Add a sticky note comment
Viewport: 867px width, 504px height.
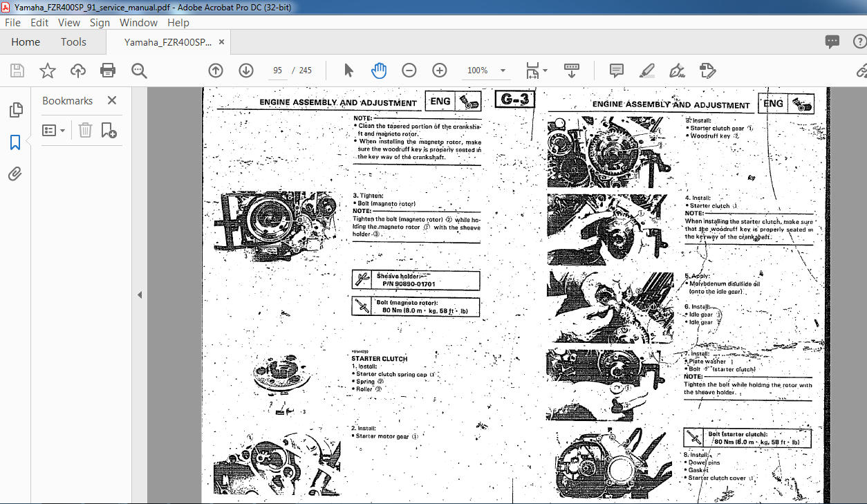pyautogui.click(x=616, y=71)
